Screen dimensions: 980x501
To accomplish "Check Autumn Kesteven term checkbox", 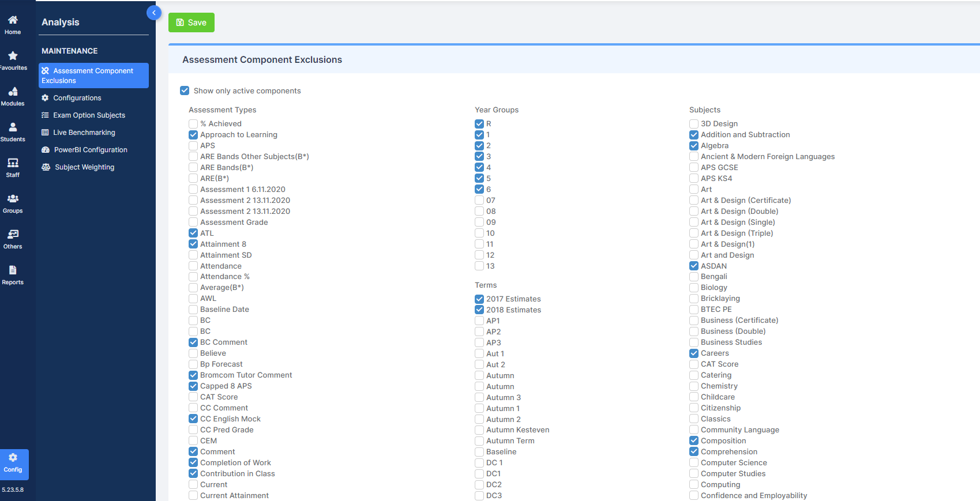I will pos(479,430).
